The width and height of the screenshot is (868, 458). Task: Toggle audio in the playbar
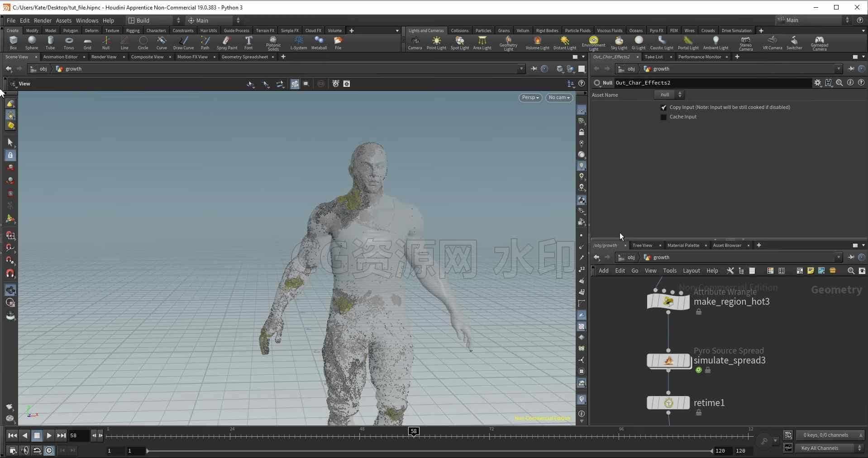click(25, 450)
